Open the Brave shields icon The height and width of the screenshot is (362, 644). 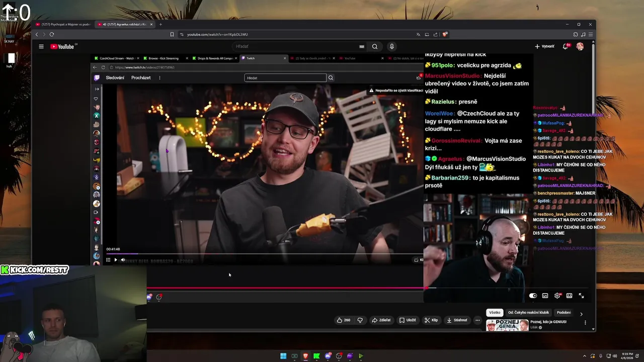(x=445, y=34)
